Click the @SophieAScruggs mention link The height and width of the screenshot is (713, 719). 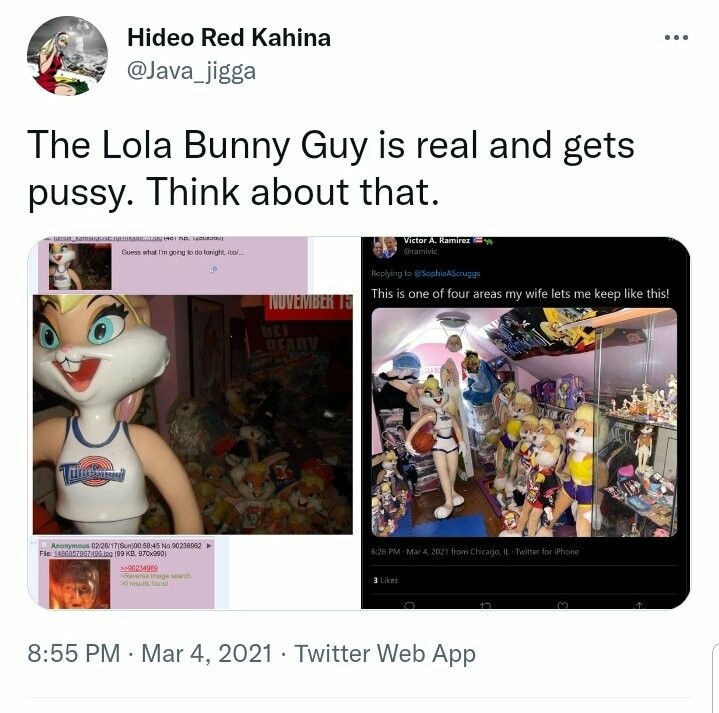tap(447, 273)
